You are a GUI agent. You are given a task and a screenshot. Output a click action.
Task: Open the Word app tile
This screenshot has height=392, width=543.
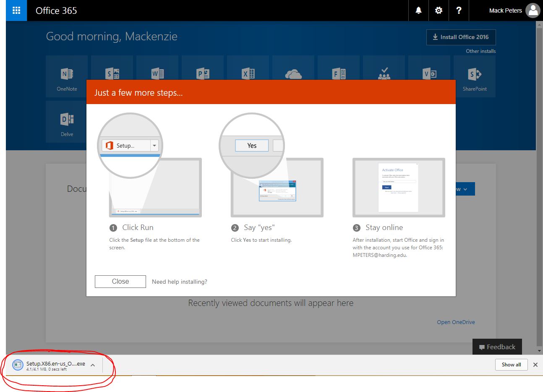157,73
